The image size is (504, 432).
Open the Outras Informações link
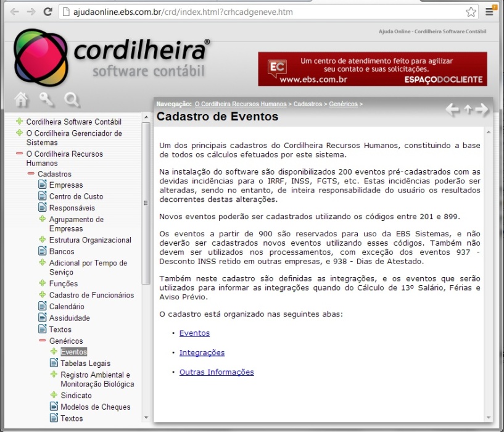[217, 372]
